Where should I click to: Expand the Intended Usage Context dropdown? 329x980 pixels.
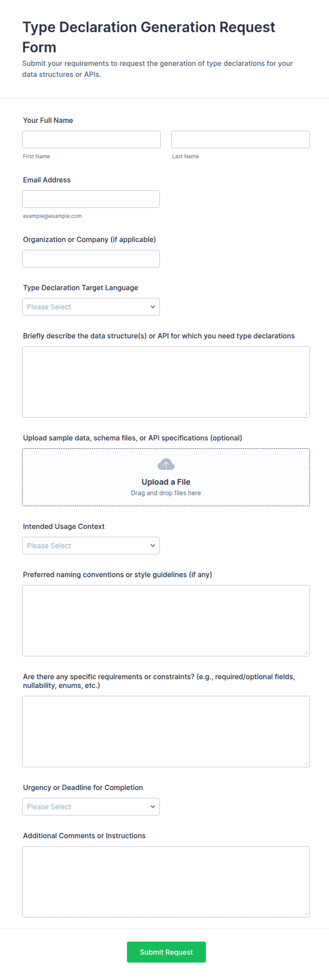tap(91, 545)
